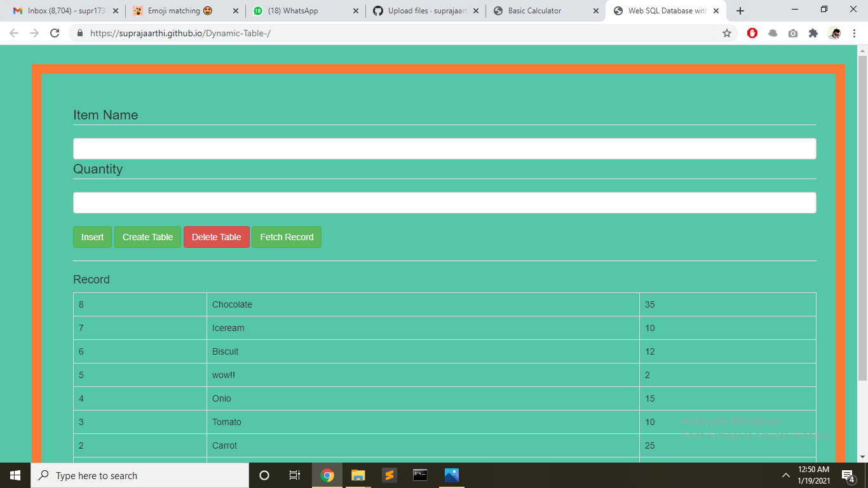Close the Web SQL Database tab
This screenshot has height=488, width=868.
coord(716,11)
